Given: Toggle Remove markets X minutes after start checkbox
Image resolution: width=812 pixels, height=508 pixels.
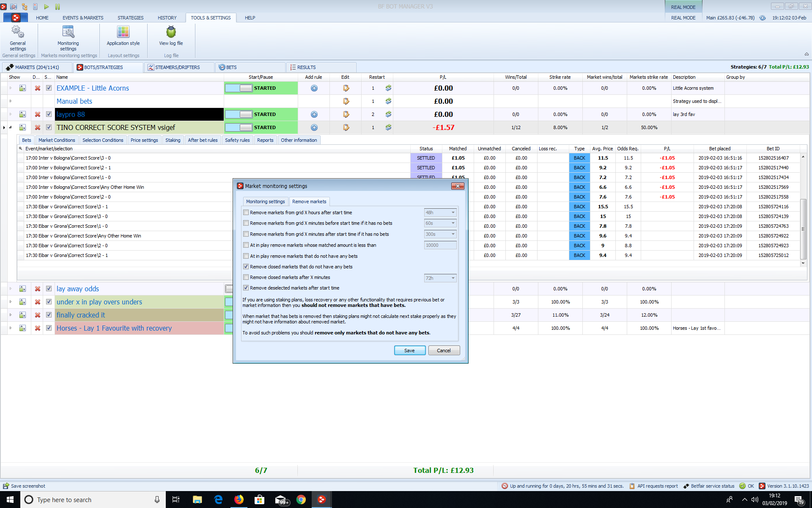Looking at the screenshot, I should click(x=246, y=234).
